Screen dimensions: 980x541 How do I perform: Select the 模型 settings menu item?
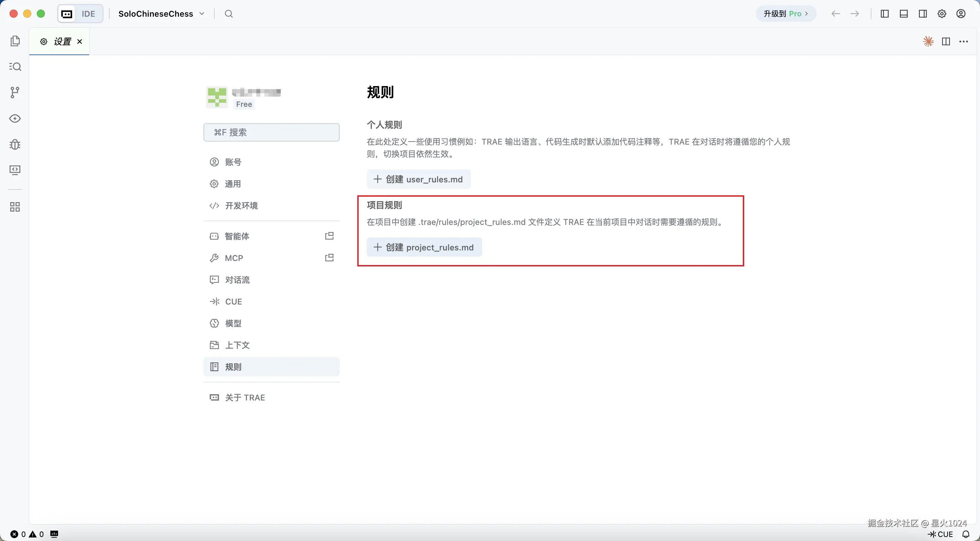coord(233,323)
